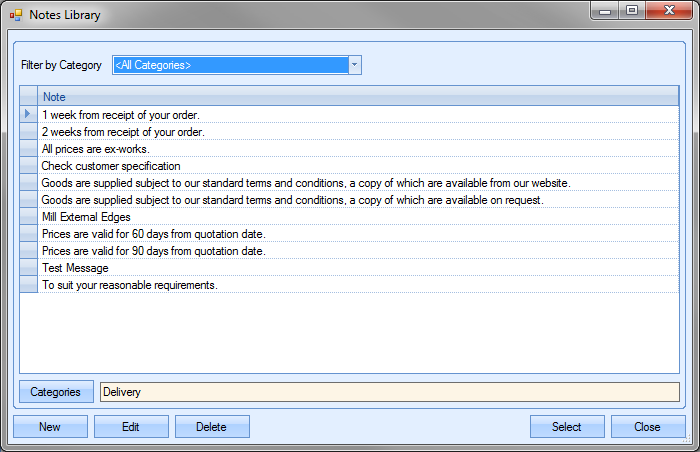The width and height of the screenshot is (700, 452).
Task: Select the '1 week from receipt' note
Action: click(121, 115)
